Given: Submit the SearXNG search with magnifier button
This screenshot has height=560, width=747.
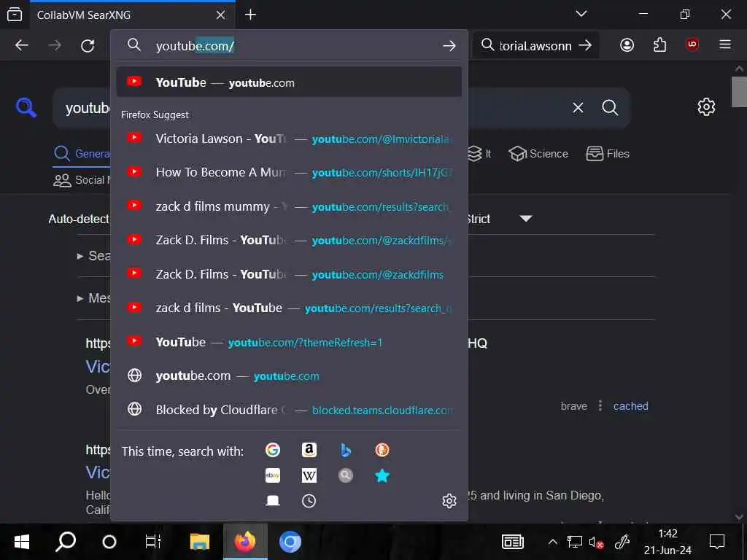Looking at the screenshot, I should pyautogui.click(x=610, y=108).
